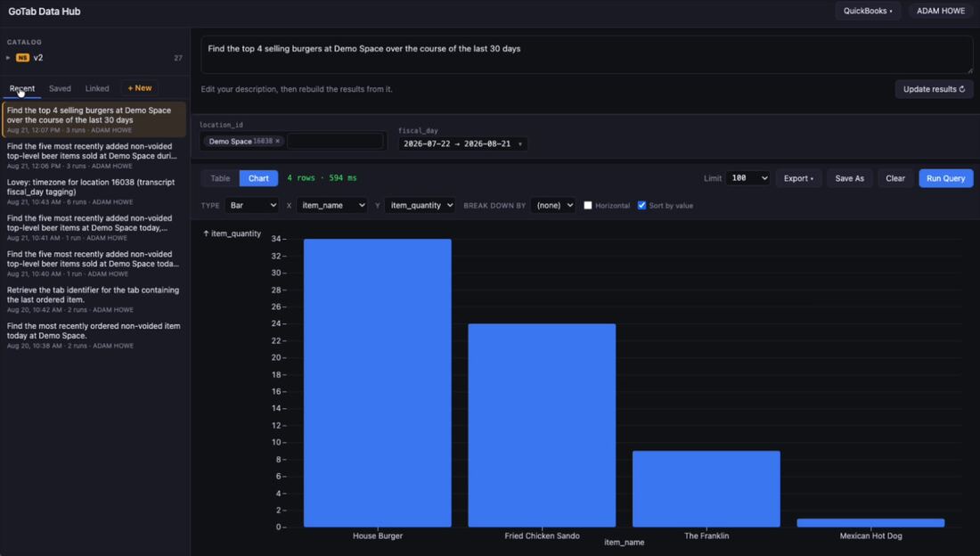Switch to the Linked tab
The height and width of the screenshot is (556, 980).
[97, 89]
